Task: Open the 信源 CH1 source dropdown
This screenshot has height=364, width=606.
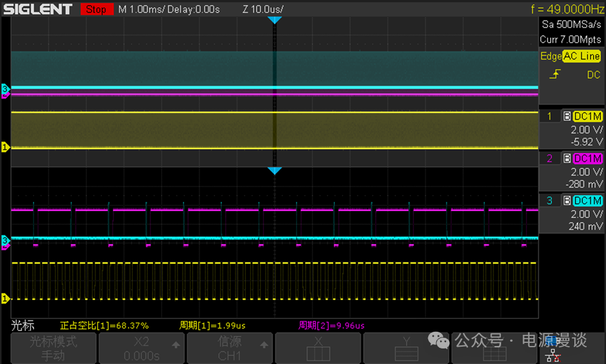Action: (x=229, y=349)
